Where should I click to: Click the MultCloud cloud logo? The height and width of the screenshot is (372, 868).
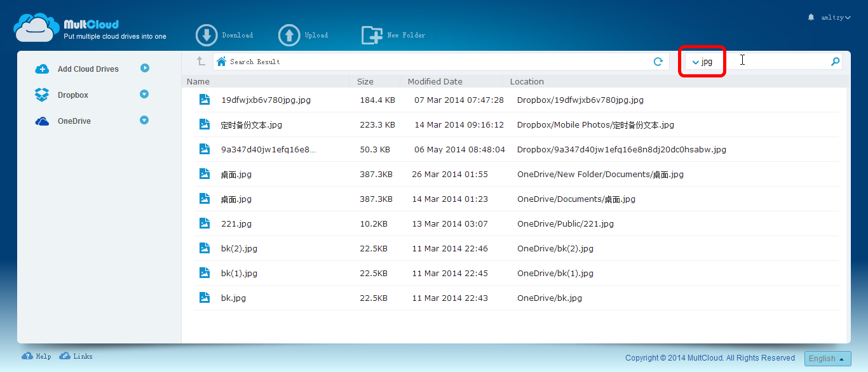click(37, 29)
